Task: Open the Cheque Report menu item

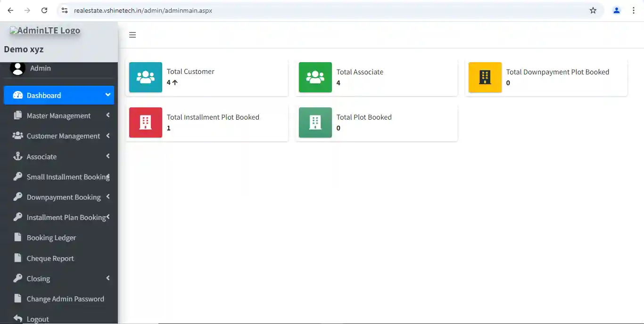Action: (x=50, y=259)
